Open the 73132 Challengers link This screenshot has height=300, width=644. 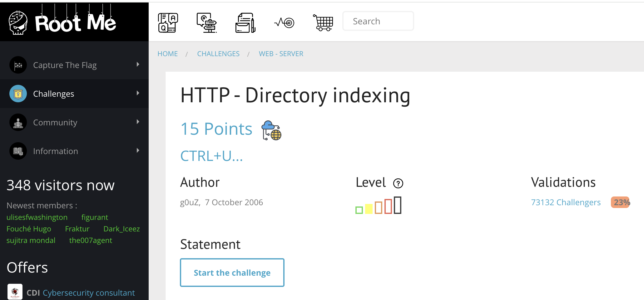[x=566, y=202]
